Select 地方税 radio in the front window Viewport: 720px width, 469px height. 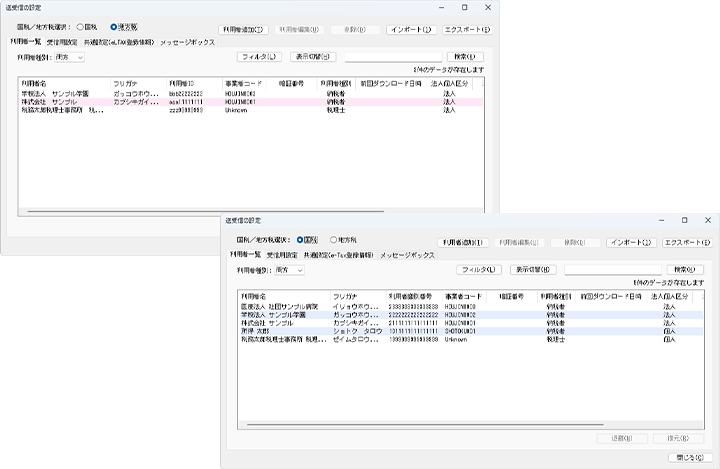tap(335, 241)
